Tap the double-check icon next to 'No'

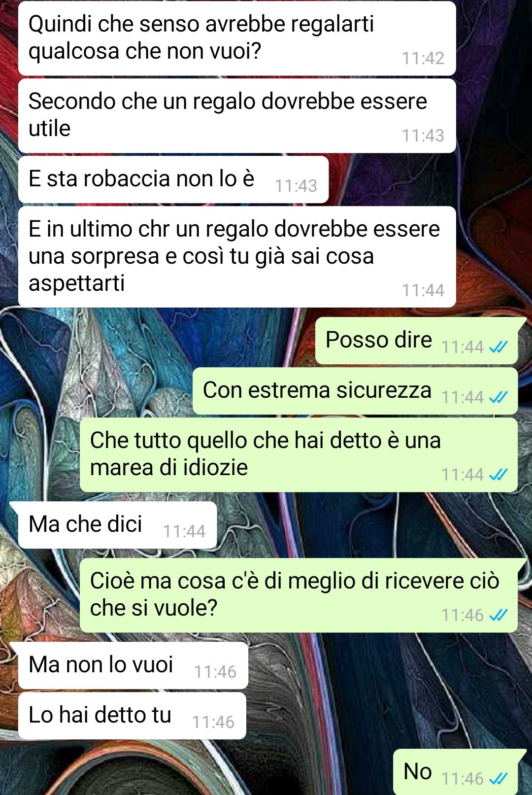pyautogui.click(x=498, y=779)
